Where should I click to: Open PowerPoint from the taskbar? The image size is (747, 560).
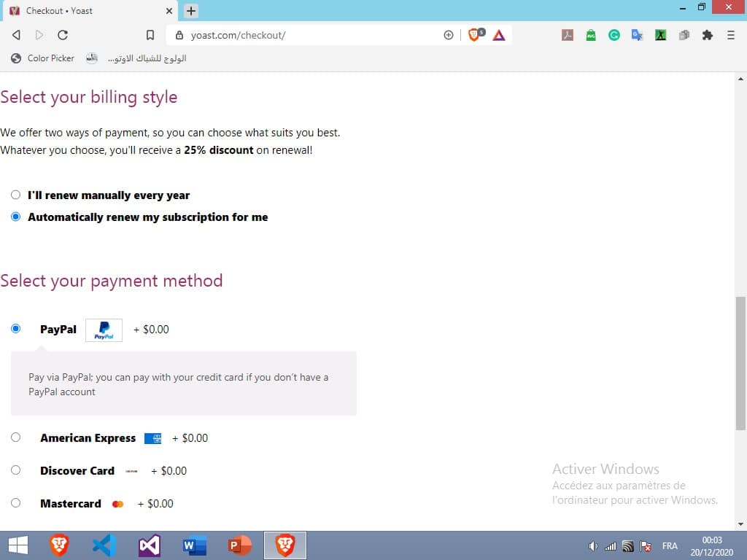pyautogui.click(x=240, y=545)
